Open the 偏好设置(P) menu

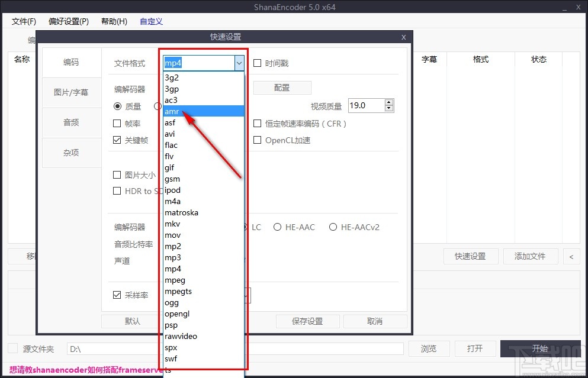[x=69, y=21]
